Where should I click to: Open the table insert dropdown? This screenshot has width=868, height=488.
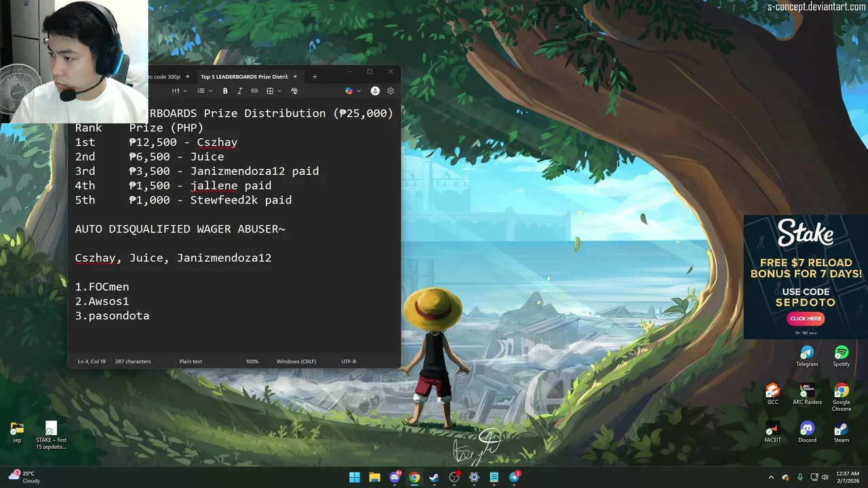273,91
